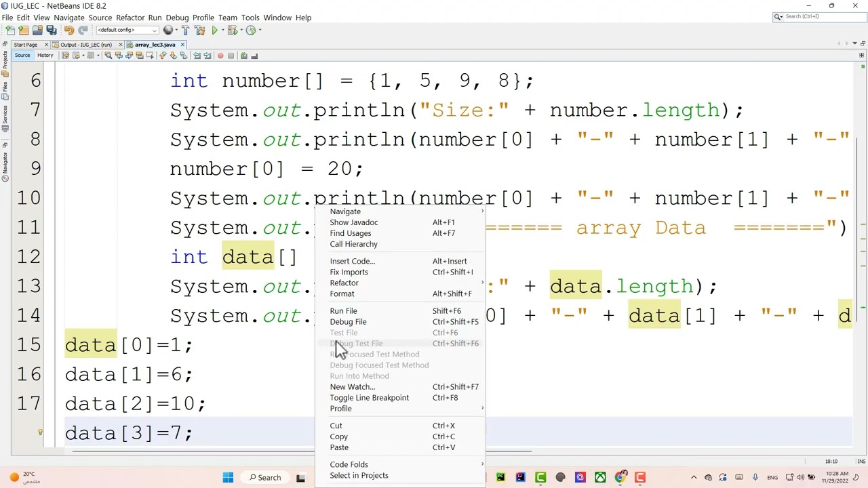Start Macro Recording with red circle button
The image size is (868, 488).
point(220,56)
